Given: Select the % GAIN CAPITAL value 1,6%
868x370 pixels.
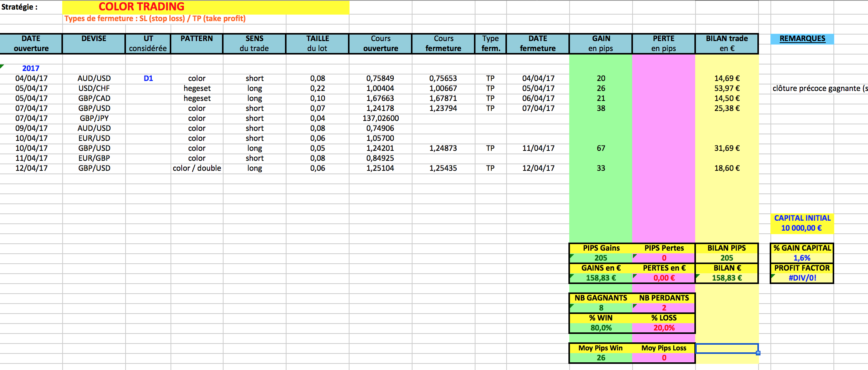Looking at the screenshot, I should click(x=802, y=258).
